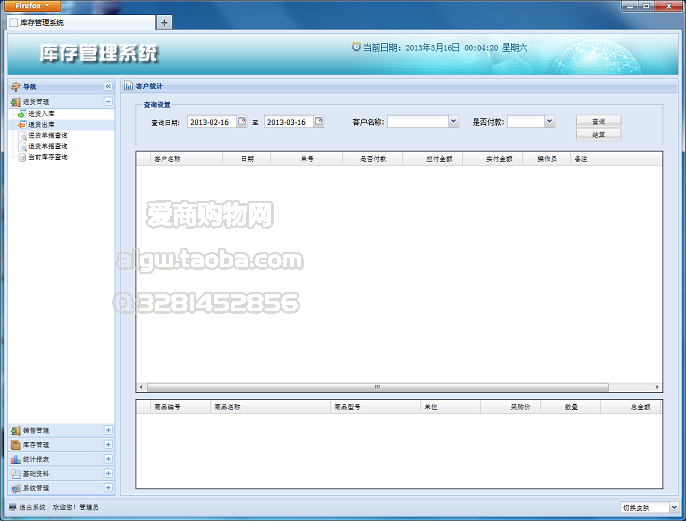The height and width of the screenshot is (521, 686).
Task: Open the calendar picker for end date 2013-03-16
Action: coord(319,121)
